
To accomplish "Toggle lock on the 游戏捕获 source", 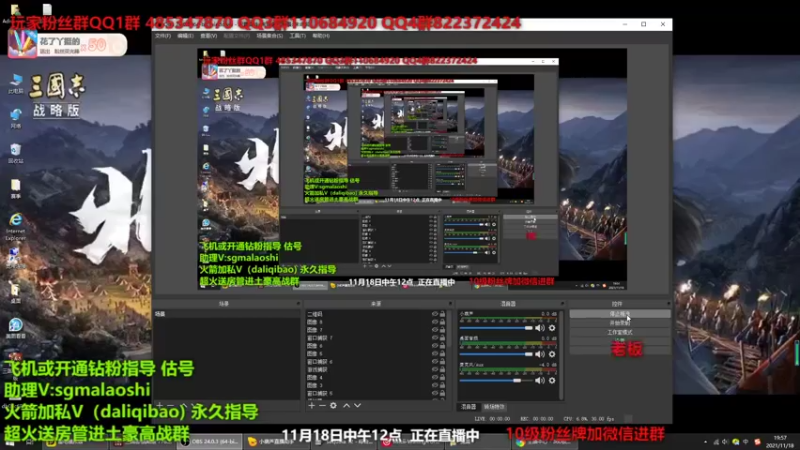I will 442,369.
